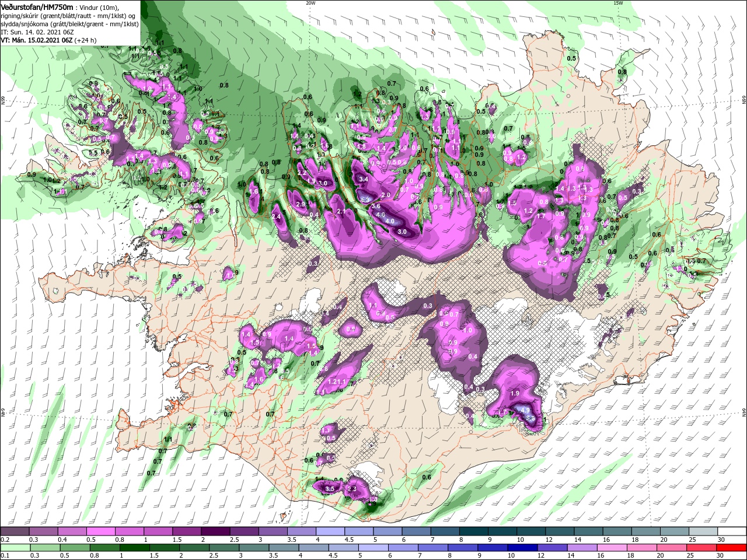Select the darkest green 1 swatch in rain legend
The height and width of the screenshot is (560, 747).
(x=134, y=548)
